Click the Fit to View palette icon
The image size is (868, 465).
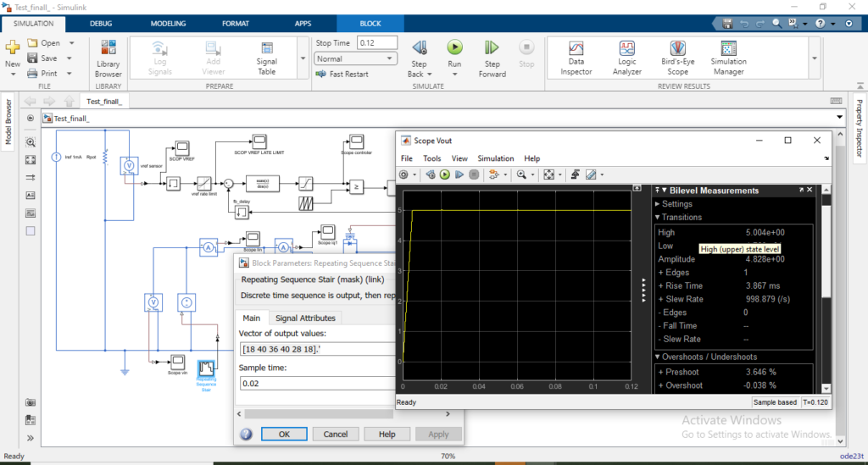31,160
